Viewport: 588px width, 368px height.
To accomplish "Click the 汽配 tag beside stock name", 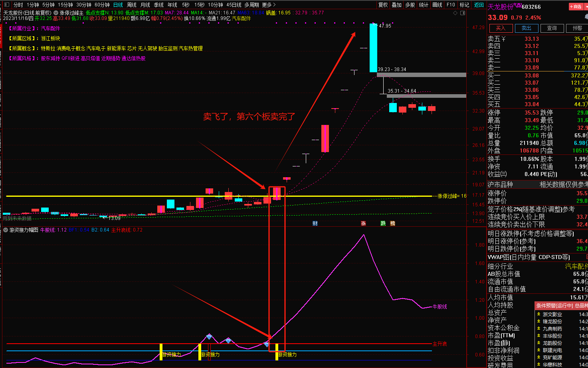I will point(517,5).
